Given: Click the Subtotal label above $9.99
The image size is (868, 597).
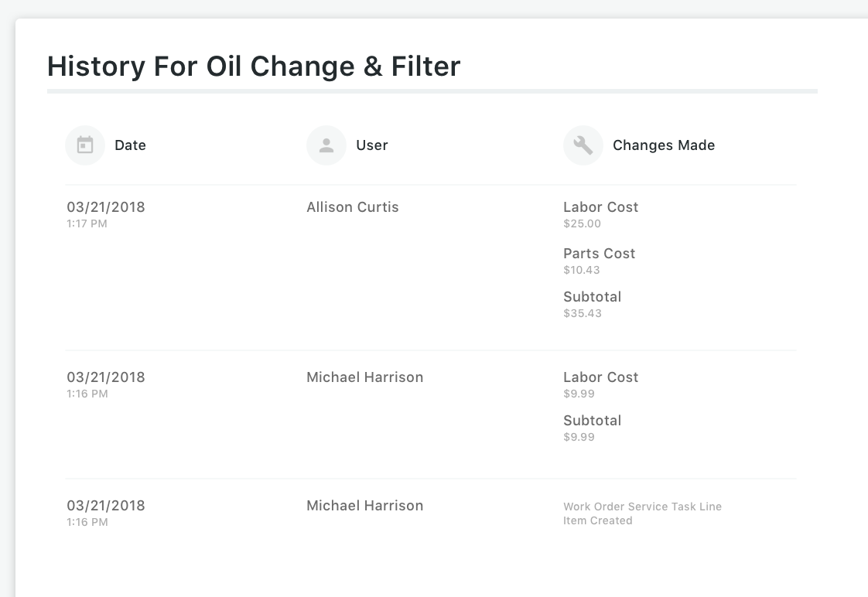Looking at the screenshot, I should (x=592, y=421).
